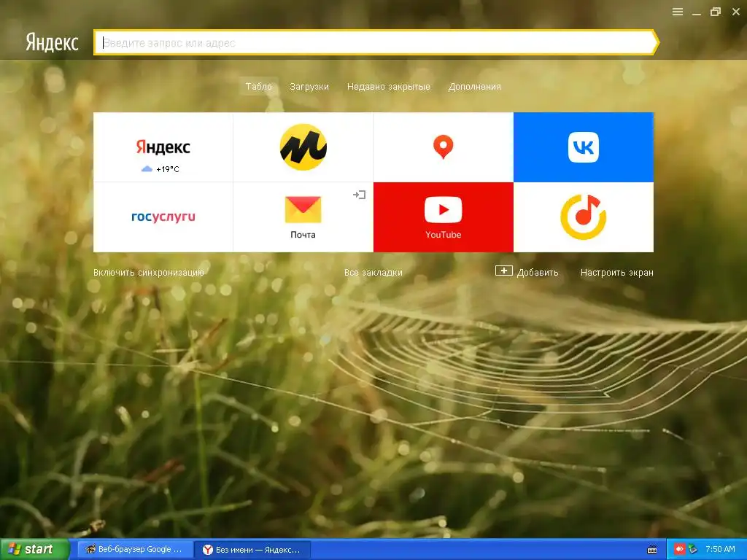This screenshot has width=747, height=560.
Task: Click the red system tray icon
Action: tap(679, 550)
